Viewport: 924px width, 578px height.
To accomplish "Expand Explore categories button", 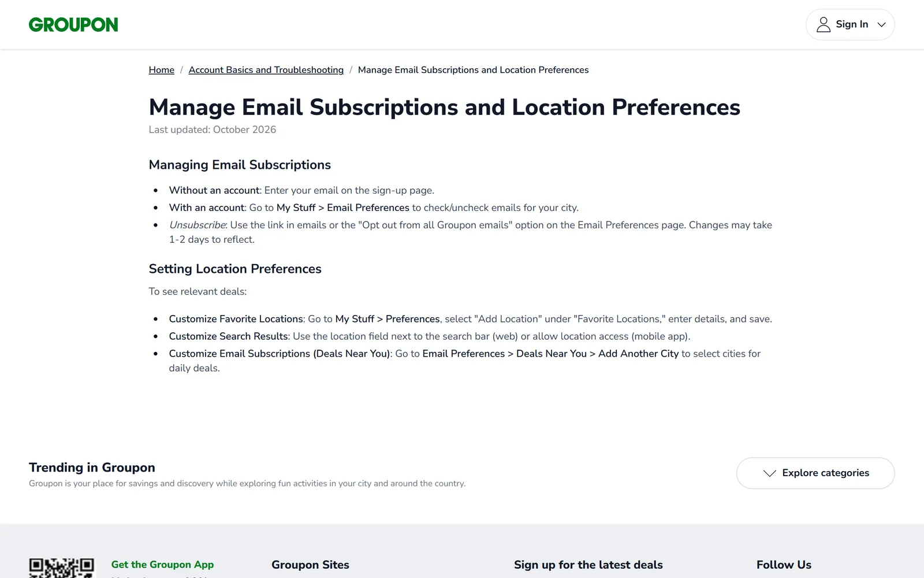I will tap(815, 473).
